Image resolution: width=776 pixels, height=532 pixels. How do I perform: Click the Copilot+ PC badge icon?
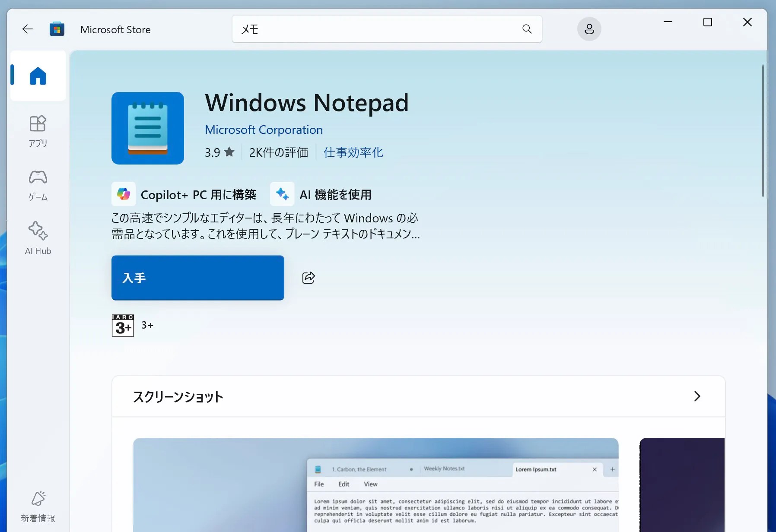click(124, 194)
